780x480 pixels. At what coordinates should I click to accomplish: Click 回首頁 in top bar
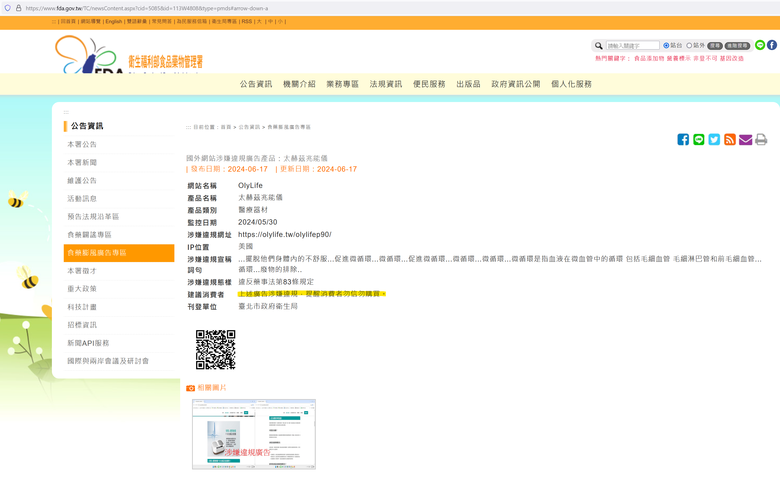tap(68, 21)
